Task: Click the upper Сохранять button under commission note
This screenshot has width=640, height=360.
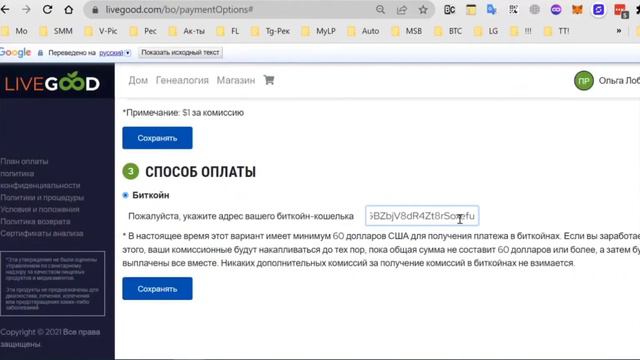Action: (x=157, y=138)
